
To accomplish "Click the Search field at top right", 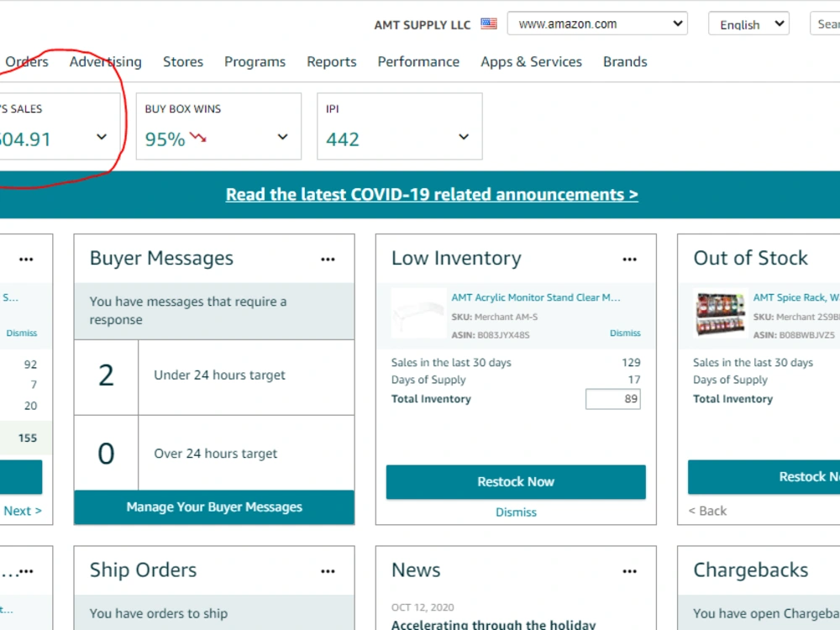I will click(826, 24).
